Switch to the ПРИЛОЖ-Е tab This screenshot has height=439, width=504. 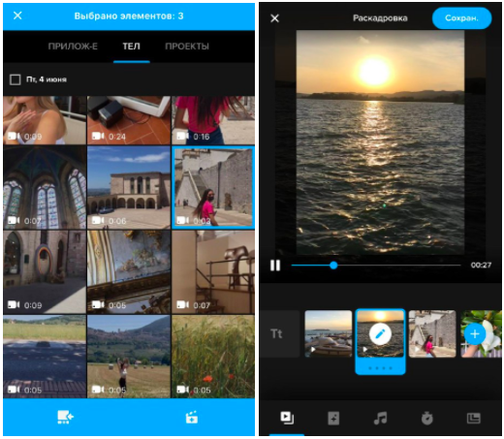click(x=73, y=47)
